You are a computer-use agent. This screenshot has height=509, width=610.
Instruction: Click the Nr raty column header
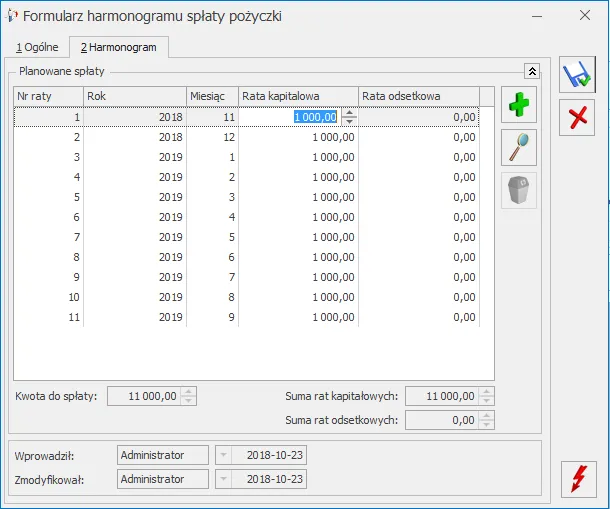pyautogui.click(x=48, y=96)
